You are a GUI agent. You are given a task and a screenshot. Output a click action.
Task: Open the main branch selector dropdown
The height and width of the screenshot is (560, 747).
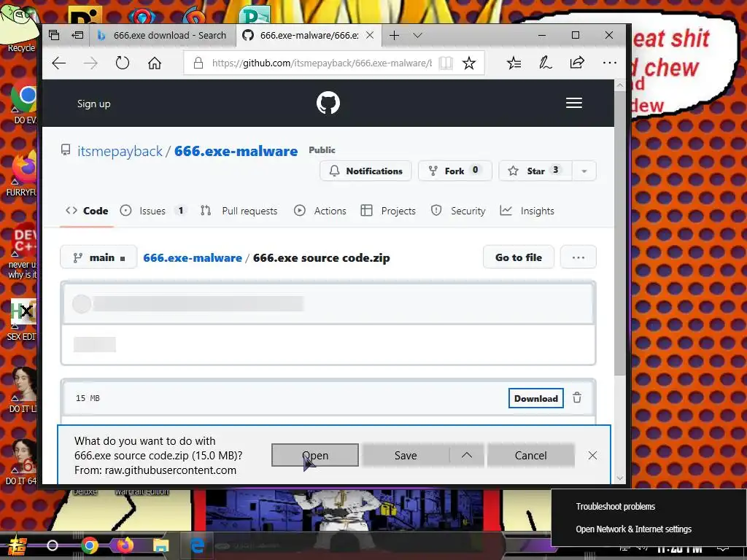(98, 257)
